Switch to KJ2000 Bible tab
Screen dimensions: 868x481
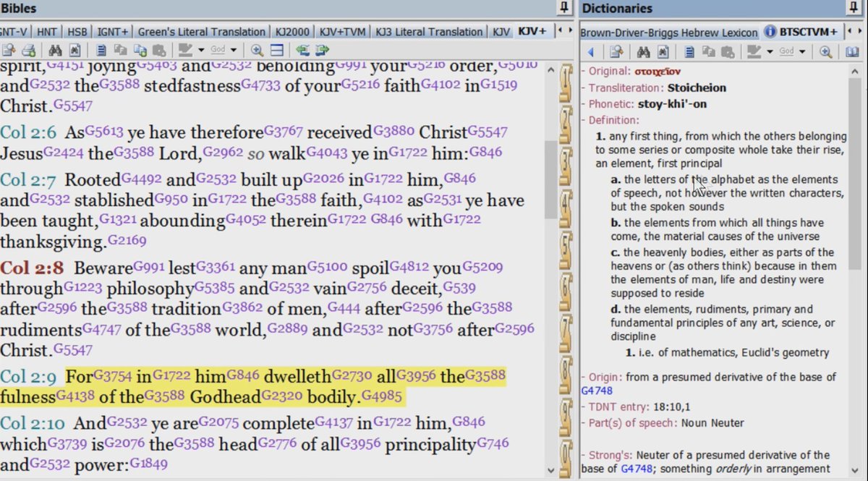293,32
